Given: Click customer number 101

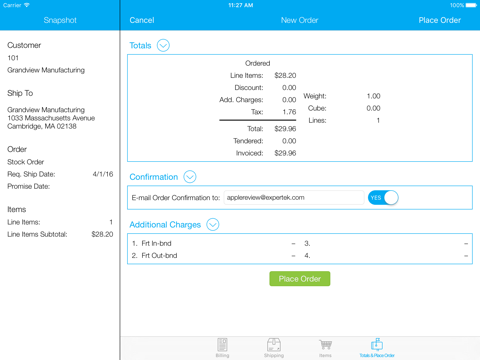Looking at the screenshot, I should pyautogui.click(x=13, y=58).
